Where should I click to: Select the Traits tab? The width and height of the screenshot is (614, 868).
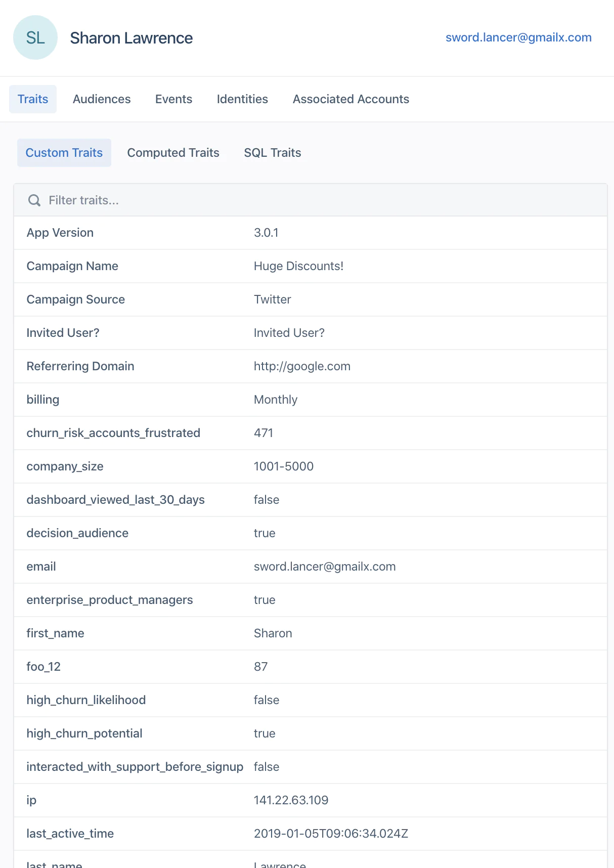33,99
